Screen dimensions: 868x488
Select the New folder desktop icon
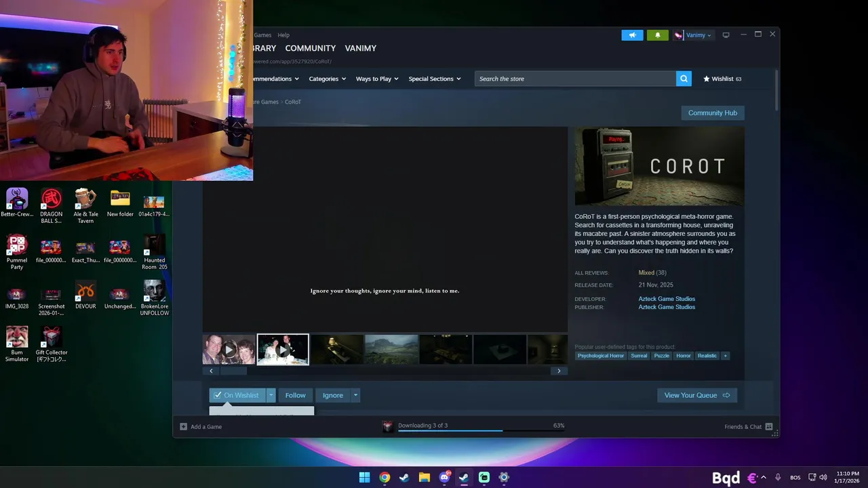pos(120,203)
